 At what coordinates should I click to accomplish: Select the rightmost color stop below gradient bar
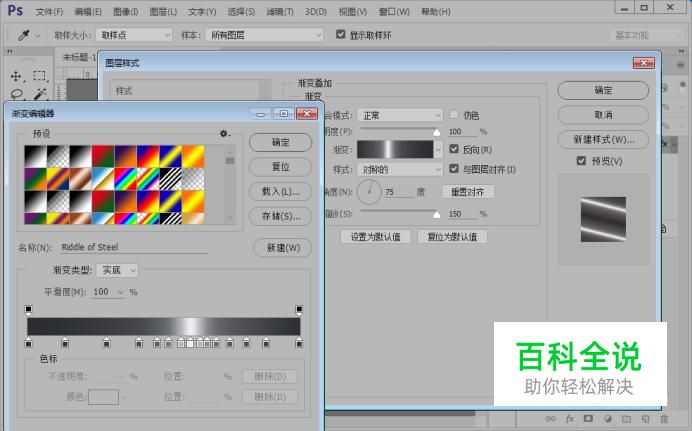(x=299, y=342)
